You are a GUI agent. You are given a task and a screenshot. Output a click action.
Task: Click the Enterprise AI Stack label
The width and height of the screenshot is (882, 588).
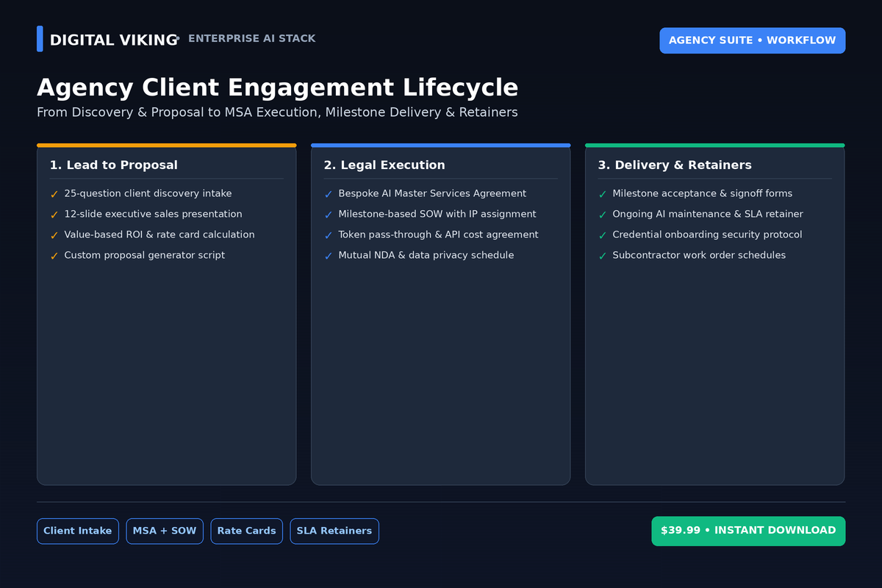coord(252,39)
